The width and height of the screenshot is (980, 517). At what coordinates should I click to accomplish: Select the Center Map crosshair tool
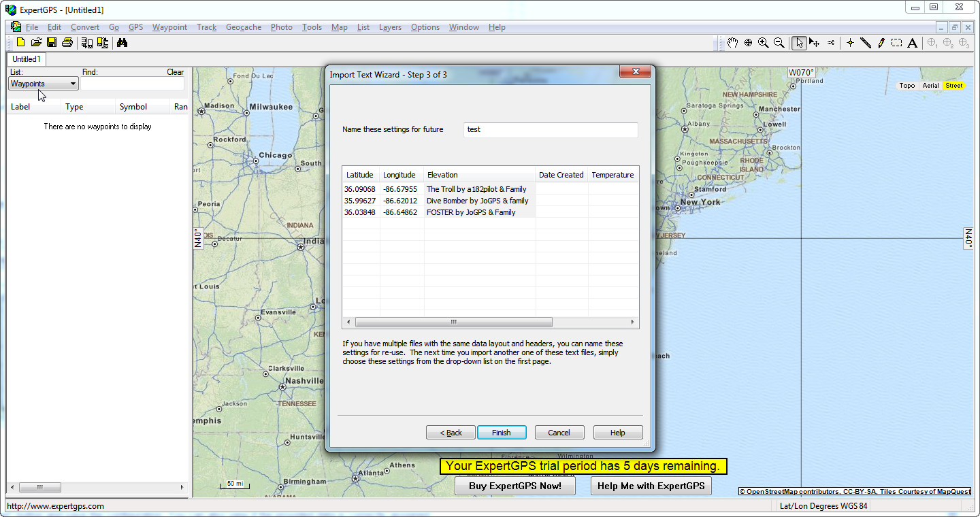pyautogui.click(x=748, y=43)
